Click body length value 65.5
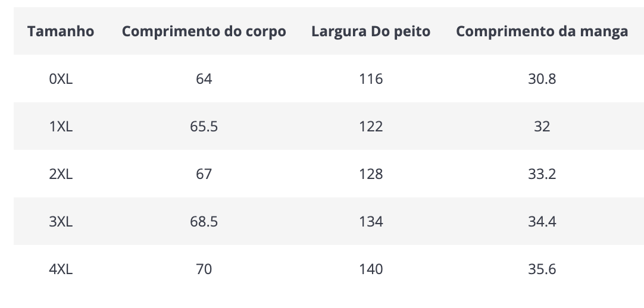 204,126
